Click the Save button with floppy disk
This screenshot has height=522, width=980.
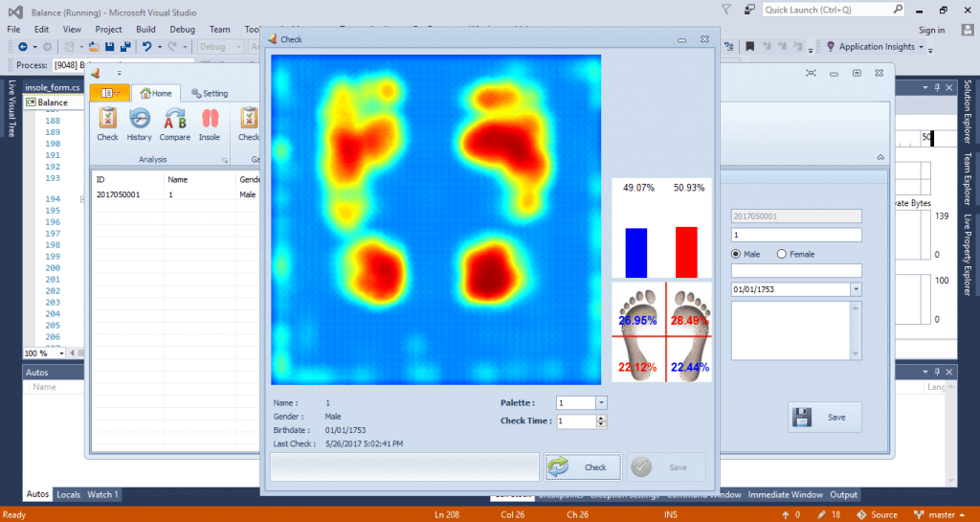(824, 418)
